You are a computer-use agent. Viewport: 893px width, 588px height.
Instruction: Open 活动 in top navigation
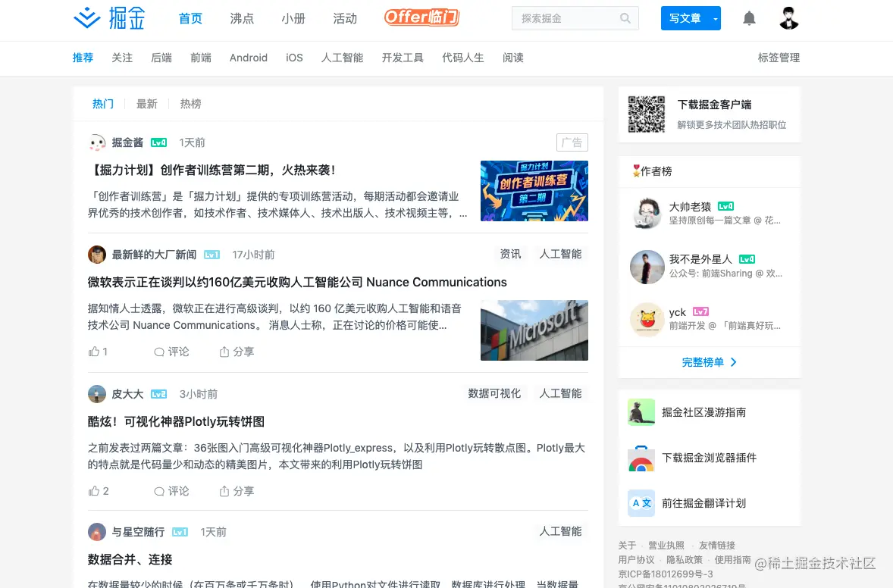tap(345, 18)
